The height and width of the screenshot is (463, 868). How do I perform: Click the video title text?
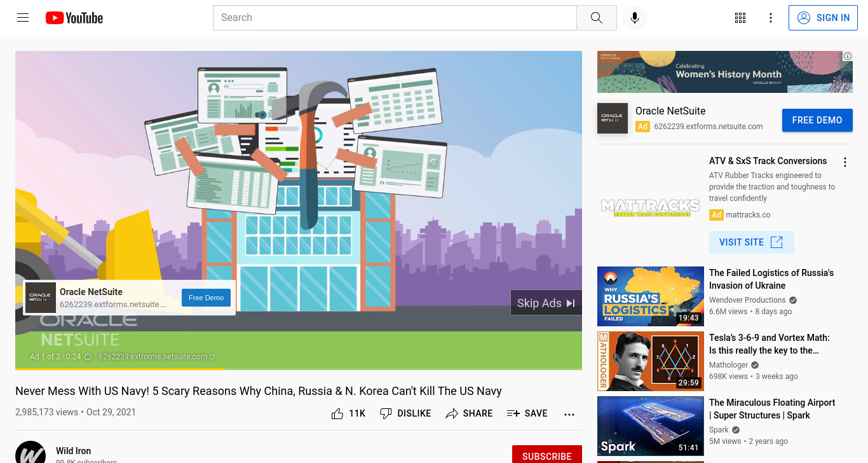[259, 391]
